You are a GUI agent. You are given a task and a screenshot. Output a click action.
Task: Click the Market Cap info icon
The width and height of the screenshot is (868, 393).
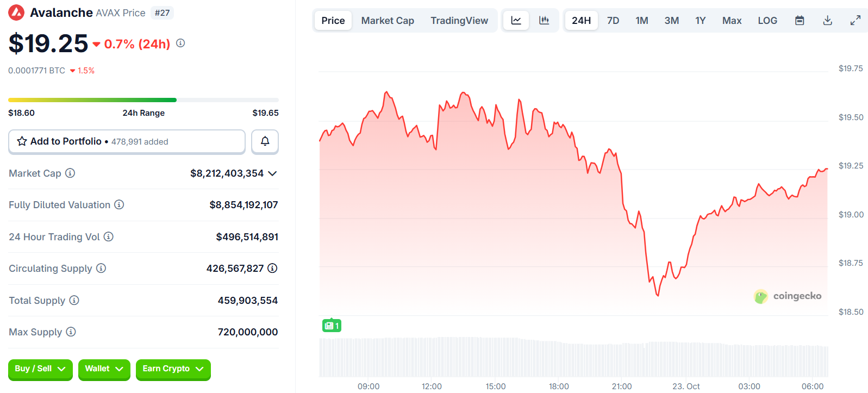70,173
